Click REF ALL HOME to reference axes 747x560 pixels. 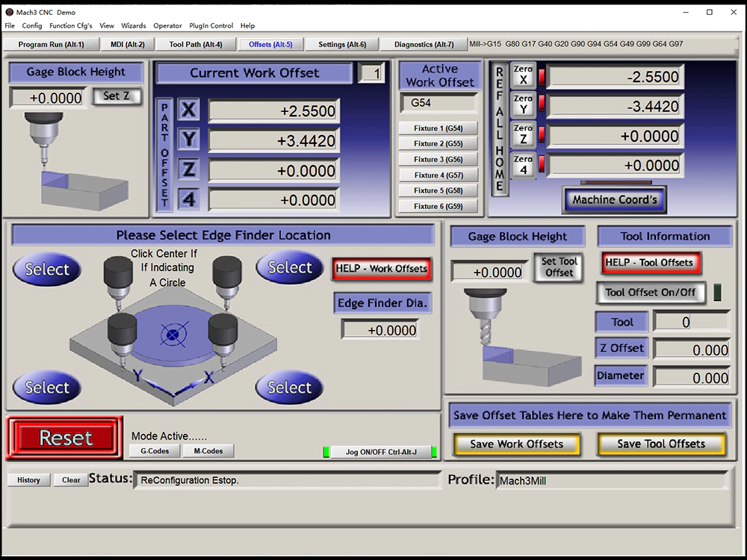(x=498, y=134)
